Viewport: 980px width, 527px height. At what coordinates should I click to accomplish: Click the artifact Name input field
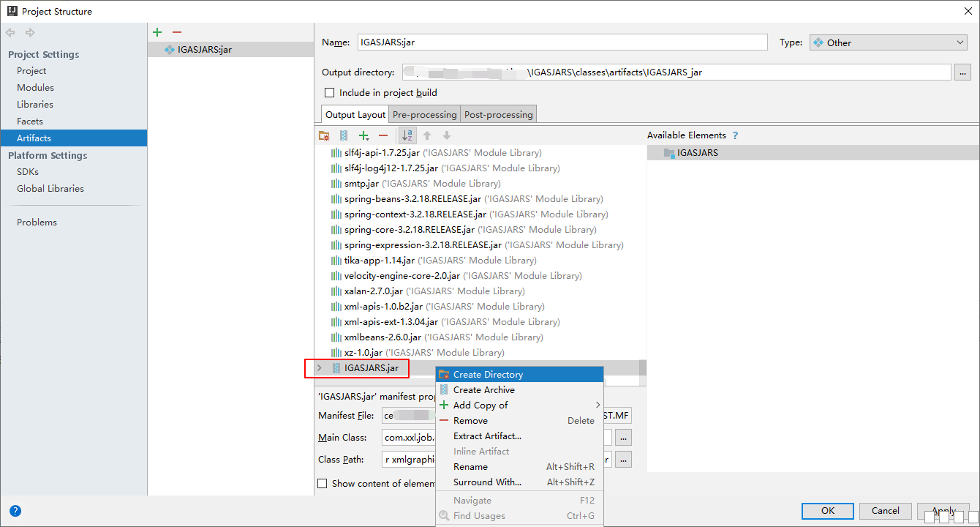click(562, 42)
